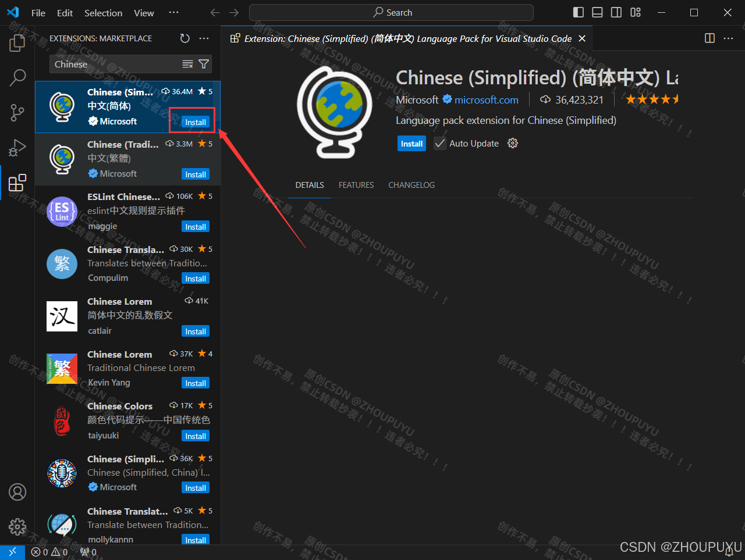This screenshot has height=560, width=745.
Task: Click the large globe extension logo
Action: (335, 112)
